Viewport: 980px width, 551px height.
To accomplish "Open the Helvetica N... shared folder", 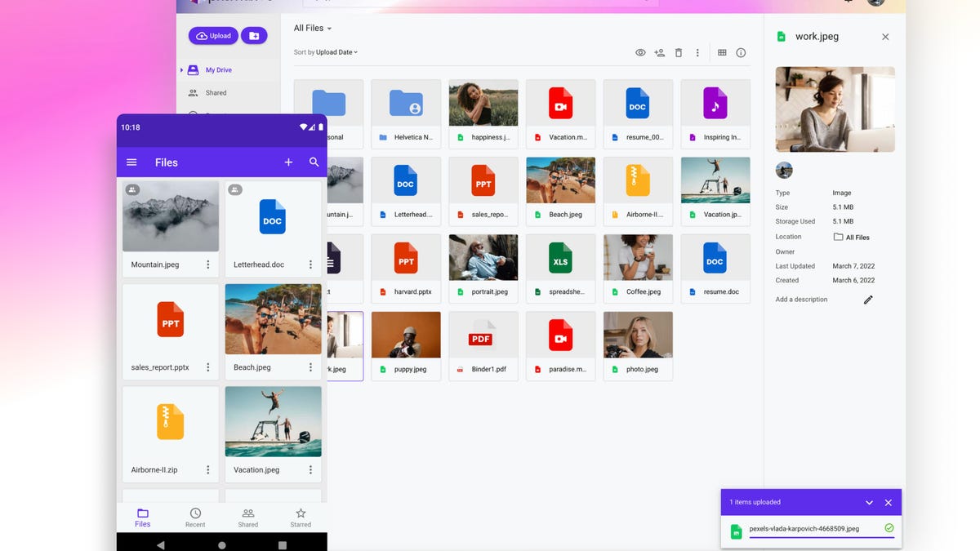I will (406, 104).
